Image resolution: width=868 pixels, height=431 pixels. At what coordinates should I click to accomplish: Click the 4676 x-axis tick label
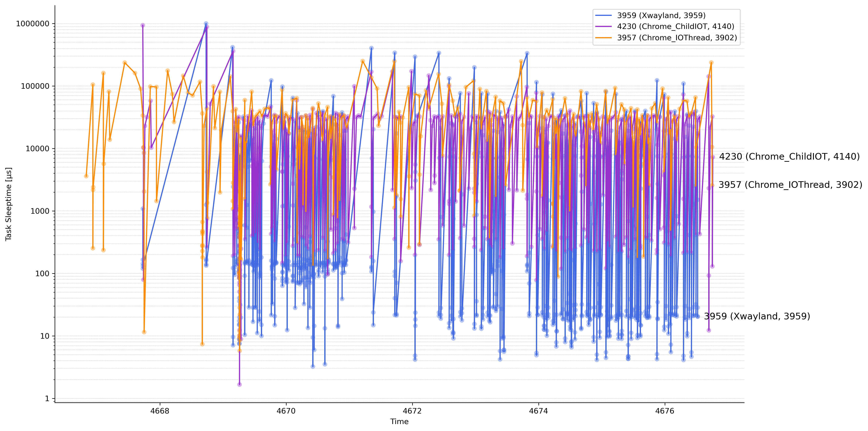(x=665, y=411)
